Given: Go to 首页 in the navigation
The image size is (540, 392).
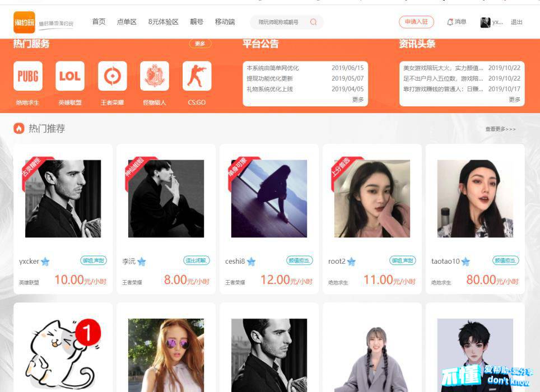Looking at the screenshot, I should click(99, 22).
